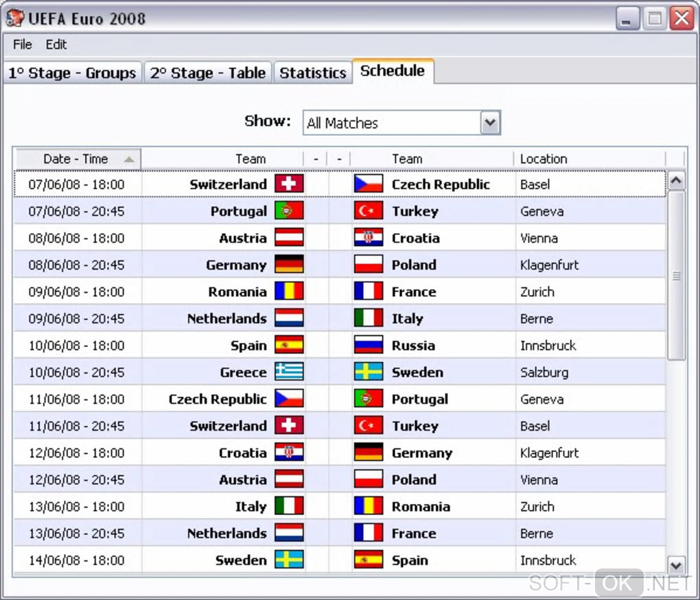
Task: Click Romania flag in the 13/06/08 18:00 row
Action: (x=369, y=506)
